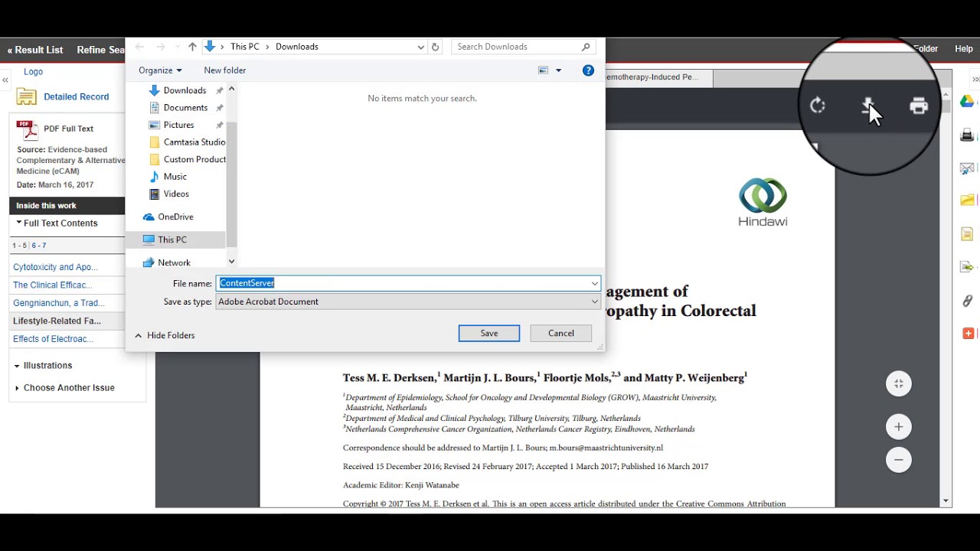Click the Export tool icon in sidebar

tap(967, 267)
